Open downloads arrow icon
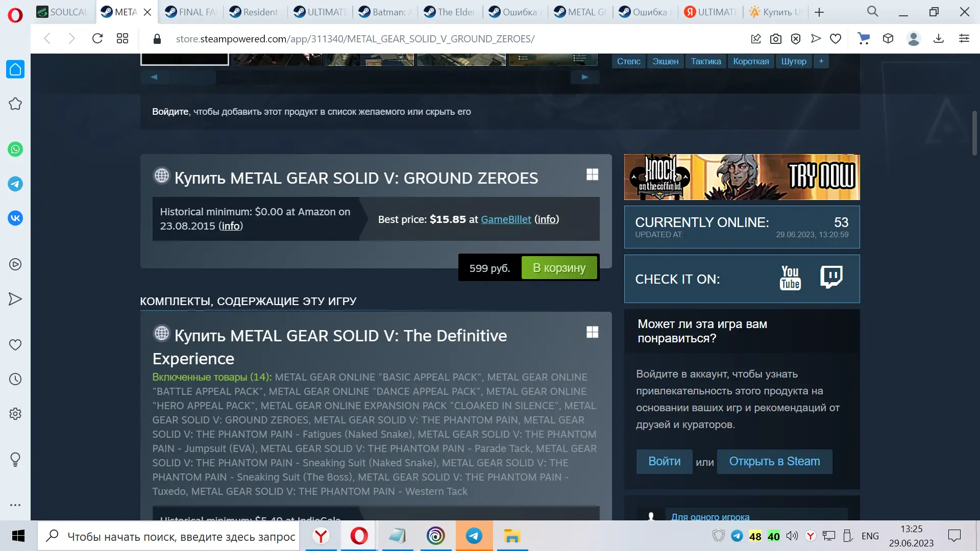The width and height of the screenshot is (980, 551). tap(939, 39)
